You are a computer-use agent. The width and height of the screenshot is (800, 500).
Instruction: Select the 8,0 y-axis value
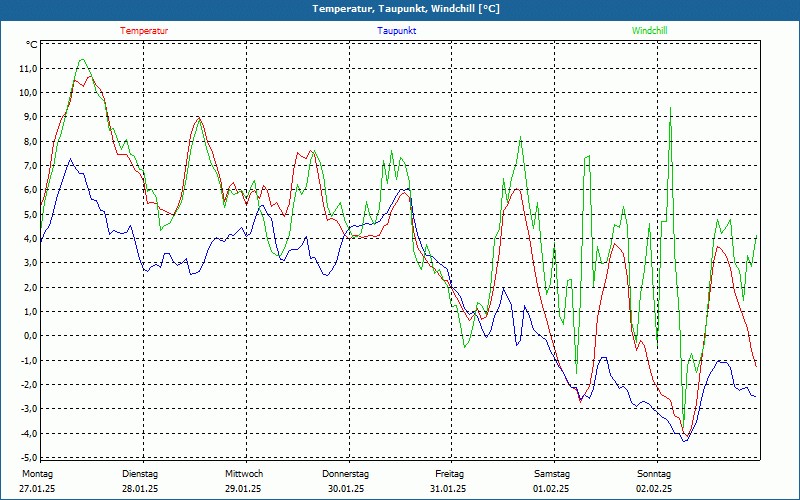(x=29, y=141)
